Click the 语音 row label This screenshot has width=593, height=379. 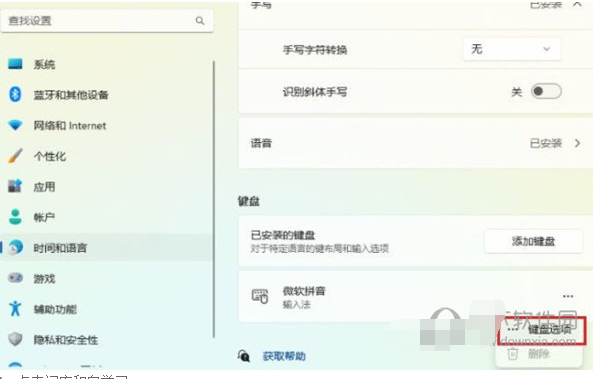261,143
